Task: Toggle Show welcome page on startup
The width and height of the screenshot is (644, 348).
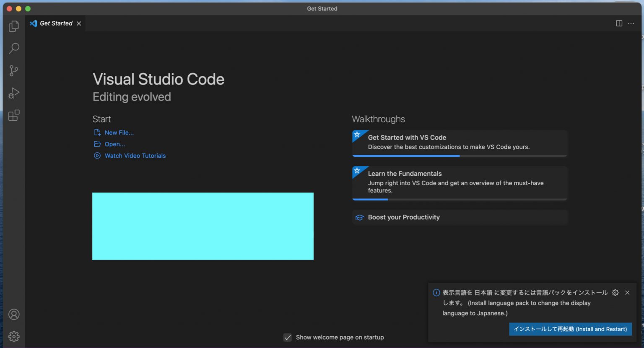Action: pyautogui.click(x=288, y=337)
